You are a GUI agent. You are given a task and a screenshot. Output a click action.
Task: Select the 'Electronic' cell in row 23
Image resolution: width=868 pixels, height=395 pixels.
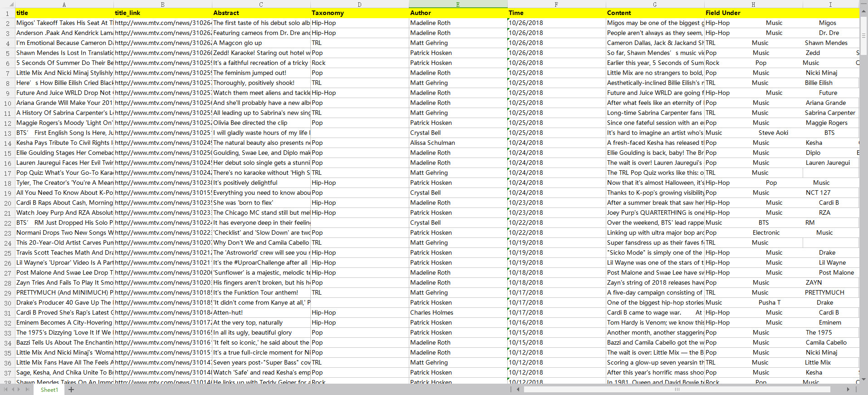point(766,233)
